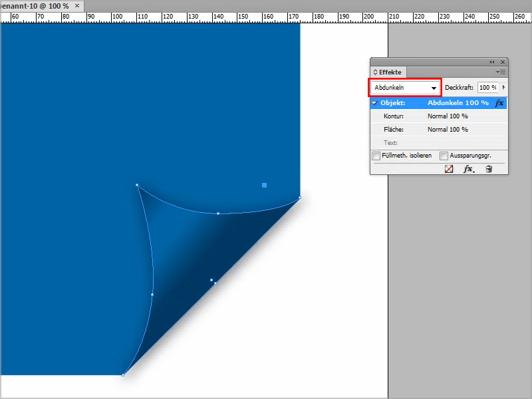Select the anchor point at the bottom page curl
Image resolution: width=532 pixels, height=399 pixels.
tap(123, 374)
